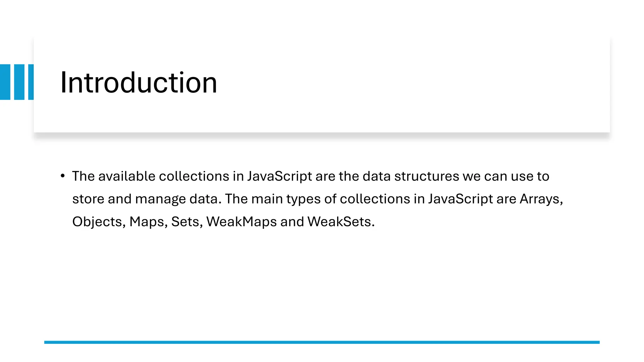The width and height of the screenshot is (644, 362).
Task: Select the leftmost blue vertical bar
Action: coord(5,82)
